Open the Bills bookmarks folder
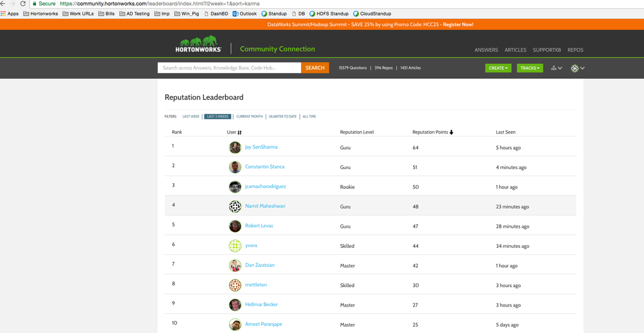The width and height of the screenshot is (644, 333). (107, 14)
